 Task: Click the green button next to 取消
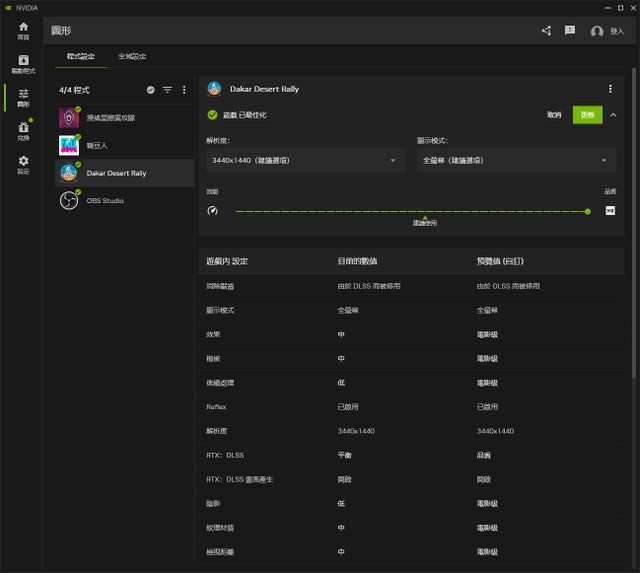click(x=587, y=115)
